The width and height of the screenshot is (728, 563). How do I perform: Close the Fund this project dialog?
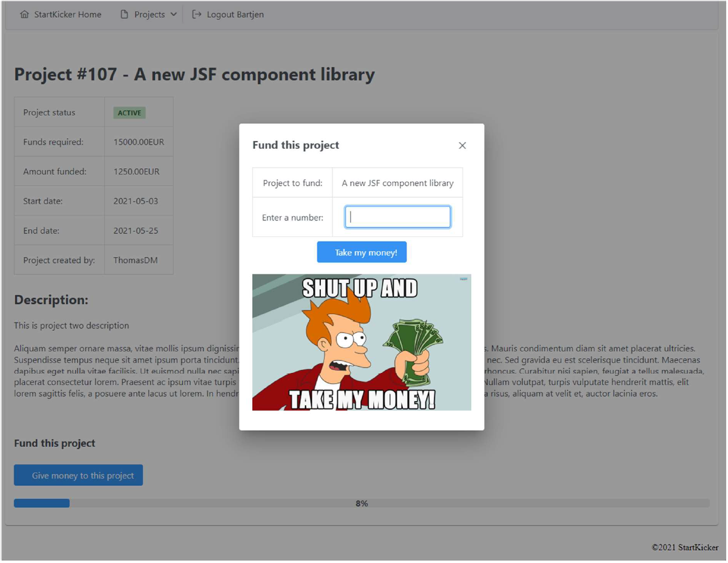pos(462,146)
